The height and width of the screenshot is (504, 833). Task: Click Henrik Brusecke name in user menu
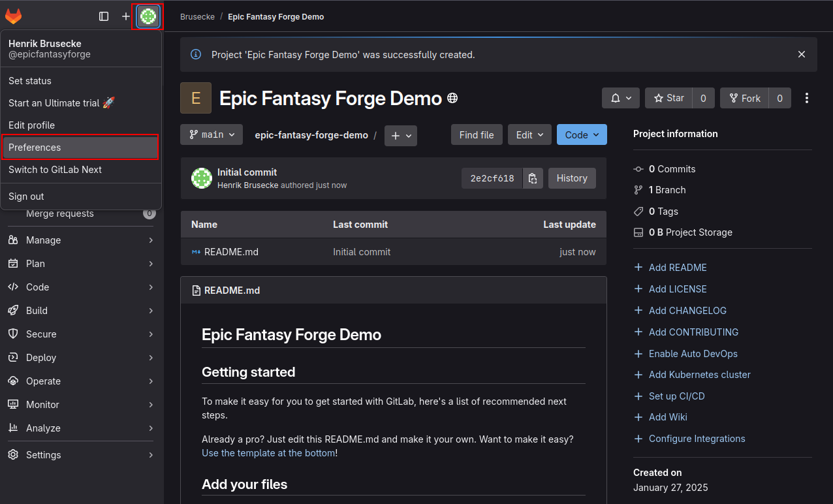(x=45, y=43)
